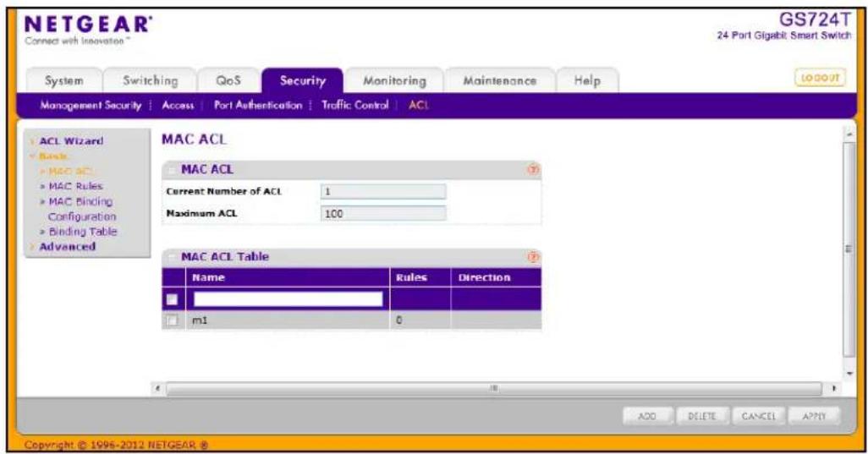Go to Management Security submenu
The width and height of the screenshot is (868, 454).
pos(91,105)
